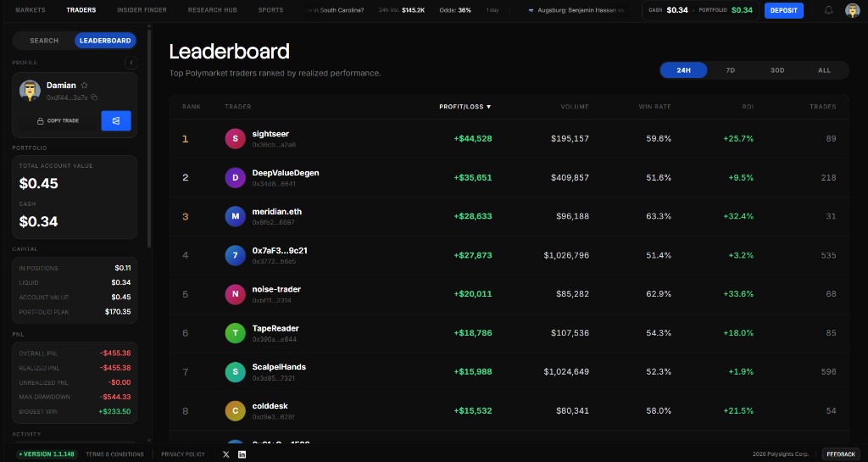Select the 30D time range
868x462 pixels.
pyautogui.click(x=777, y=70)
